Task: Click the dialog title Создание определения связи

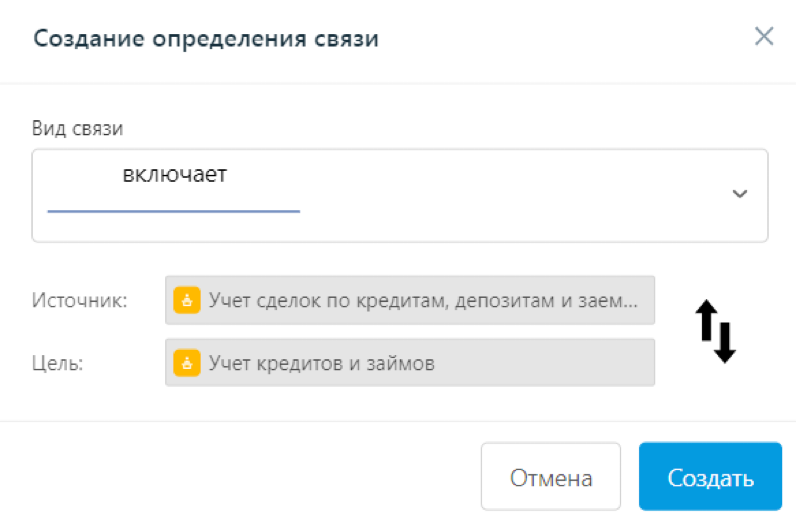Action: click(205, 39)
